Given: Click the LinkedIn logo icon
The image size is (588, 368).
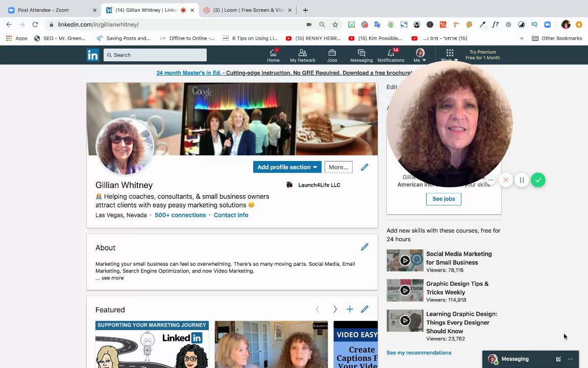Looking at the screenshot, I should point(92,55).
